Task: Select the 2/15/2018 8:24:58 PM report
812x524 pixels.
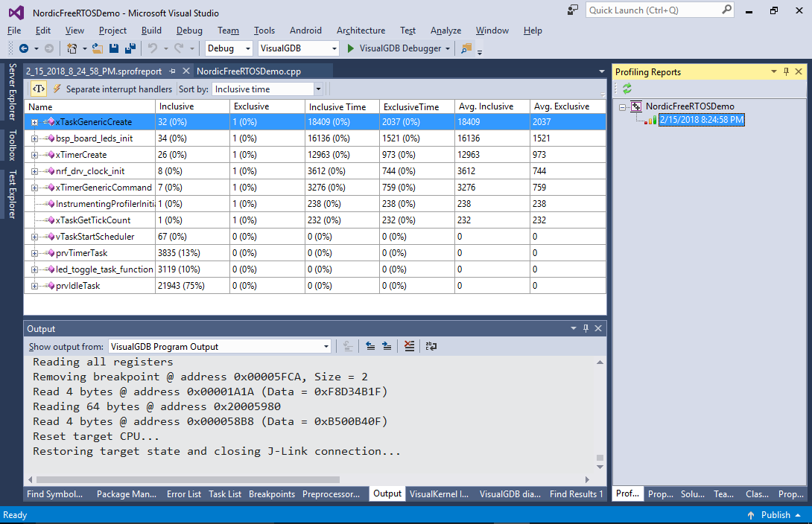Action: click(x=701, y=120)
